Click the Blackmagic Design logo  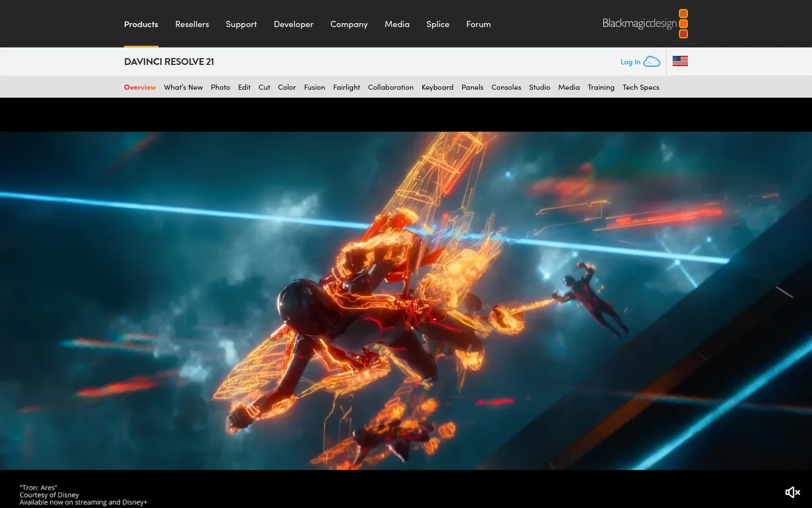[645, 24]
